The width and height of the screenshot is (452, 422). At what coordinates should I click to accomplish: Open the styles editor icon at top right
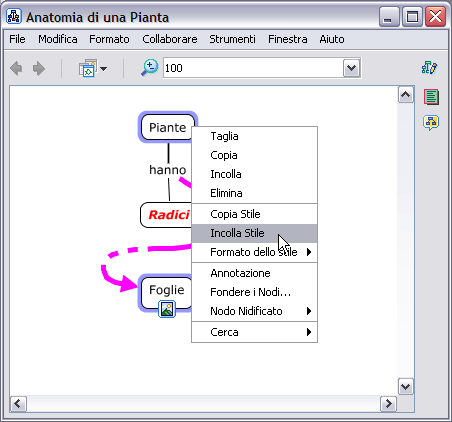click(x=430, y=68)
